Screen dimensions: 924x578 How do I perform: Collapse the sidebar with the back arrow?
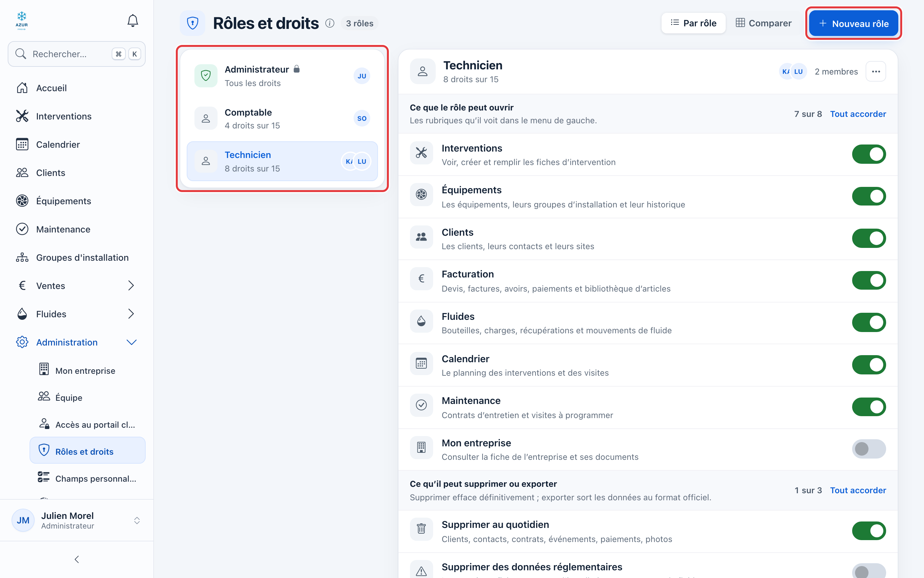coord(77,559)
